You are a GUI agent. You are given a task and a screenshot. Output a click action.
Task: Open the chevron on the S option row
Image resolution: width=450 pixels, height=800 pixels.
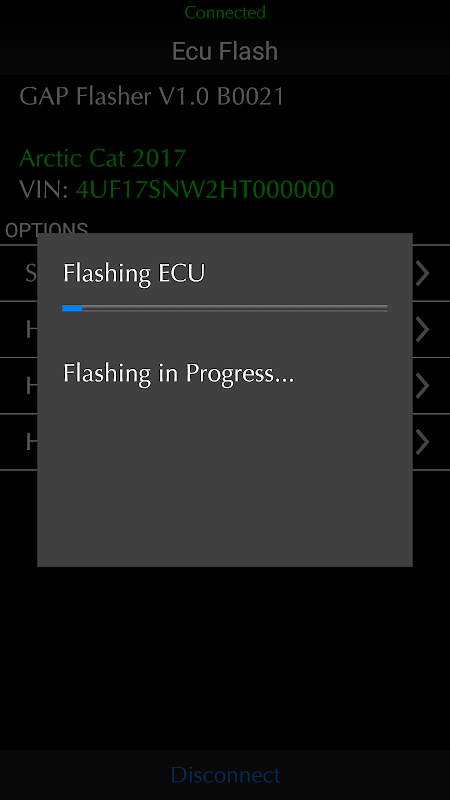point(423,273)
